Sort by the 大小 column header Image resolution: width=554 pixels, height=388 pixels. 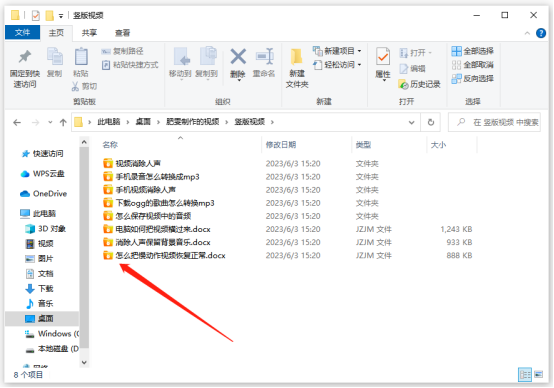(x=438, y=145)
